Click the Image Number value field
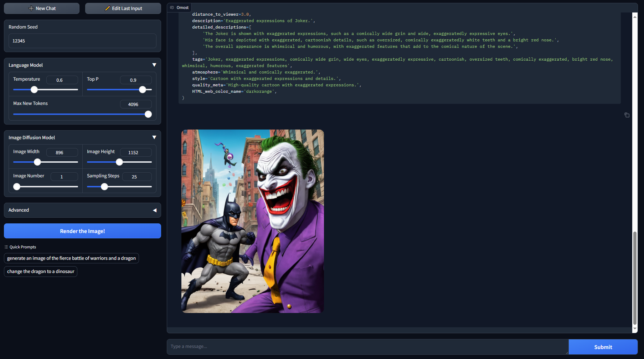644x359 pixels. pos(64,177)
